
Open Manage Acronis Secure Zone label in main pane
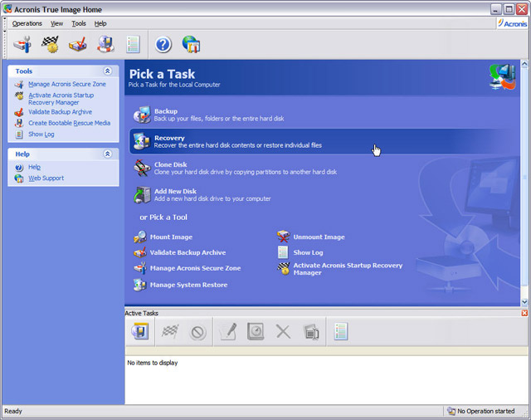point(196,268)
